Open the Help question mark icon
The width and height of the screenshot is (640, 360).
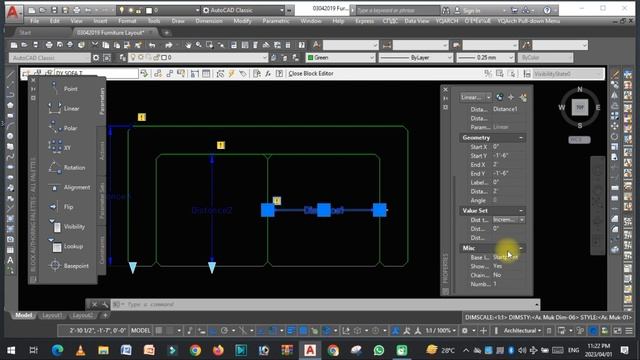pos(302,45)
